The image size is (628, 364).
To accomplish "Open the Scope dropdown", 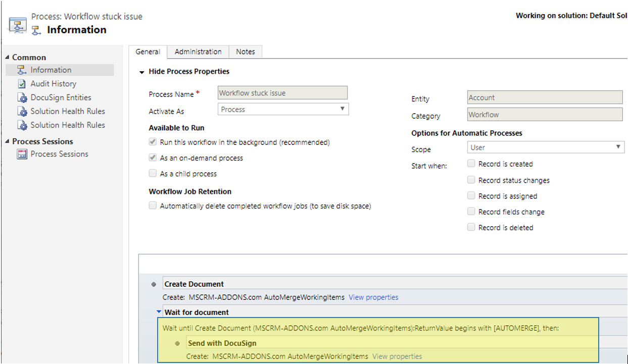I will tap(545, 147).
